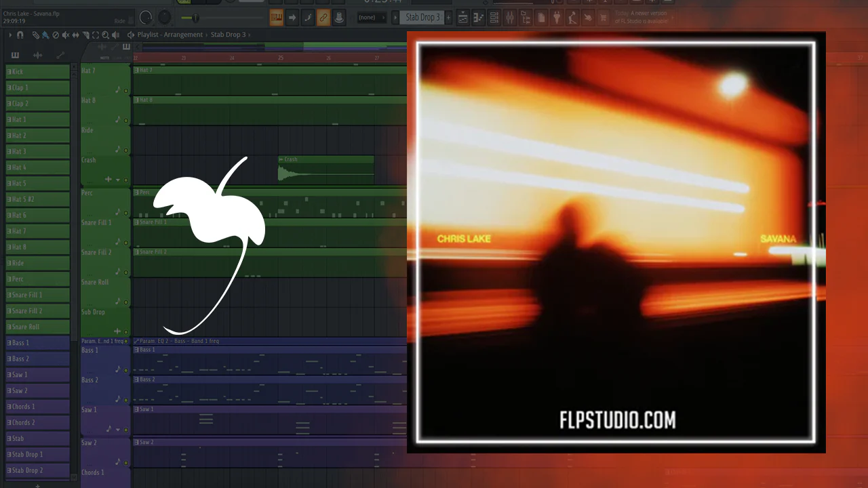This screenshot has height=488, width=868.
Task: Open the online shop cart icon
Action: pos(604,18)
